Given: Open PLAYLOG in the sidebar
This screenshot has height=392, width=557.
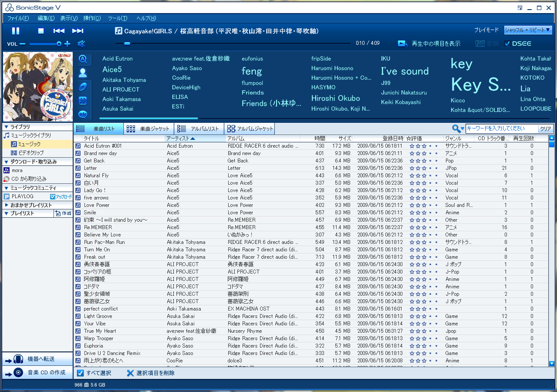Looking at the screenshot, I should coord(22,196).
